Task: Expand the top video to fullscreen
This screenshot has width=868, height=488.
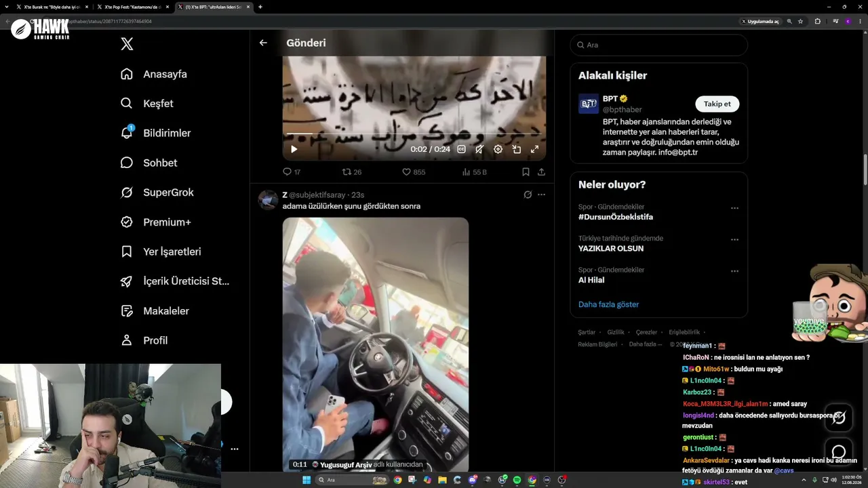Action: pyautogui.click(x=534, y=149)
